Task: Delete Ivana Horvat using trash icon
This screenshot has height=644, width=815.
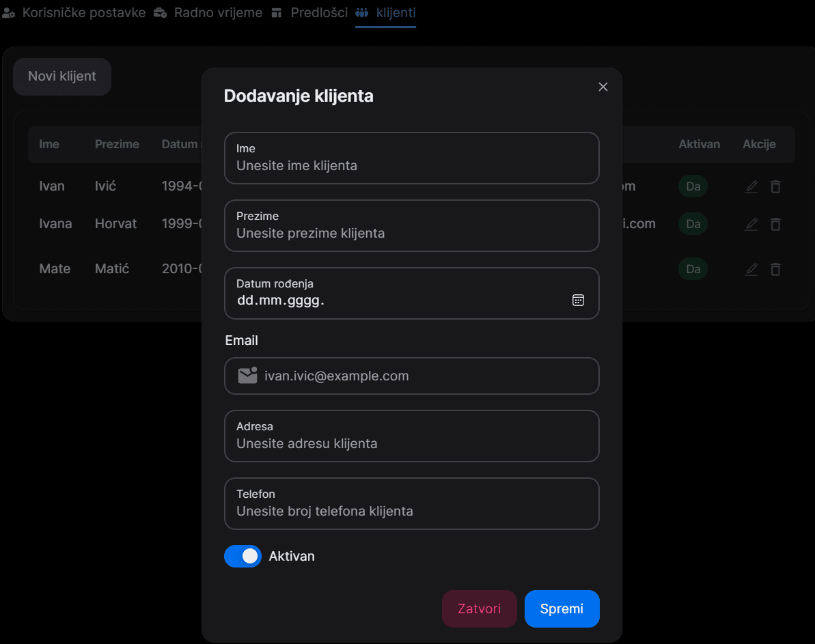Action: pyautogui.click(x=775, y=224)
